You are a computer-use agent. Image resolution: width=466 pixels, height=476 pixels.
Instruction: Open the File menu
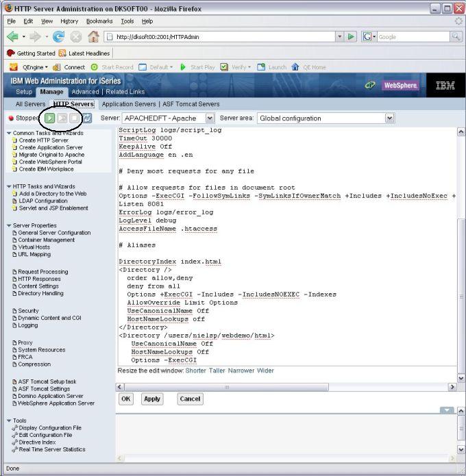11,21
